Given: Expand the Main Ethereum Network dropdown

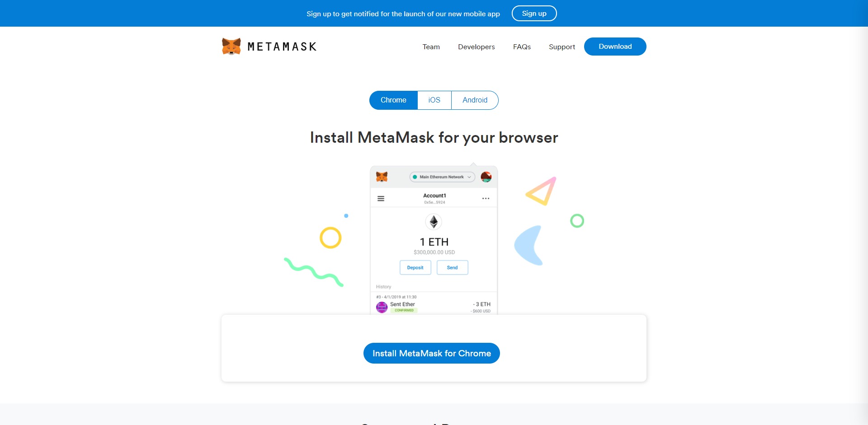Looking at the screenshot, I should [442, 177].
